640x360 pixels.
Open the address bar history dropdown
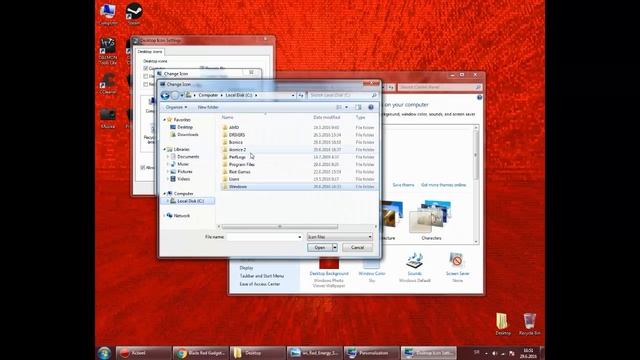click(293, 95)
